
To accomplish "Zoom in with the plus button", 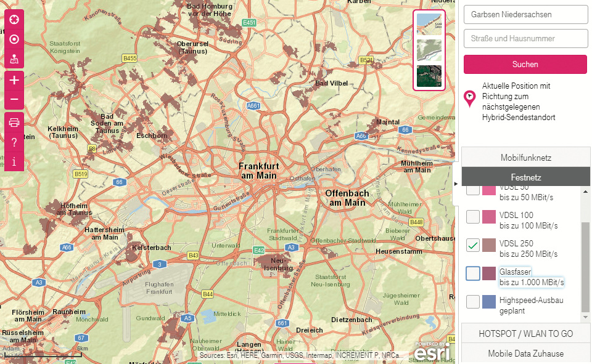I will 14,80.
